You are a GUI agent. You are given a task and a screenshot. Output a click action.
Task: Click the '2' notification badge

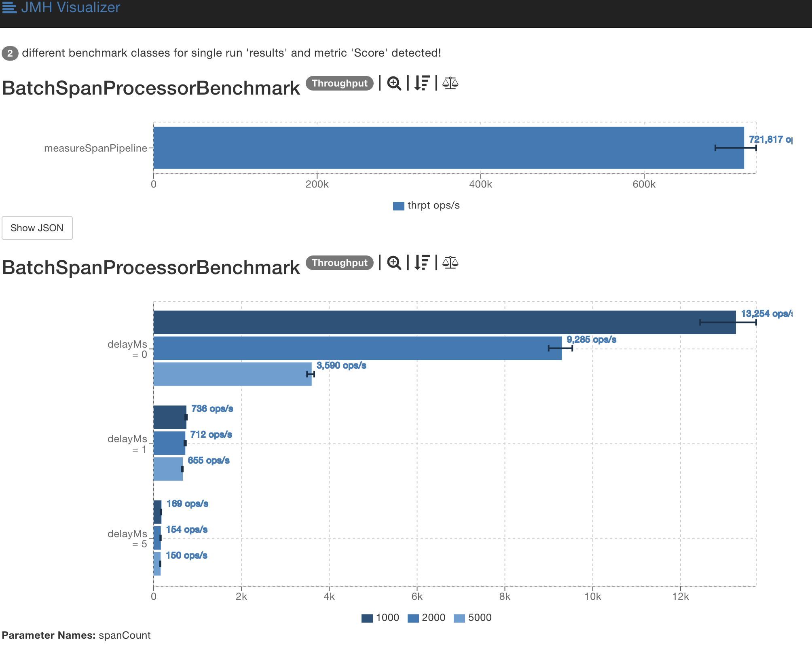(x=10, y=53)
